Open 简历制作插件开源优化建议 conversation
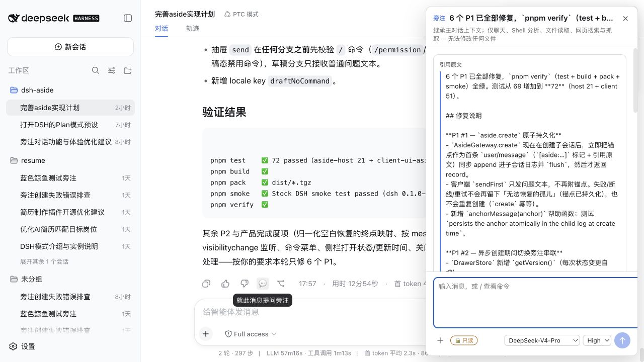644x362 pixels. pyautogui.click(x=70, y=212)
